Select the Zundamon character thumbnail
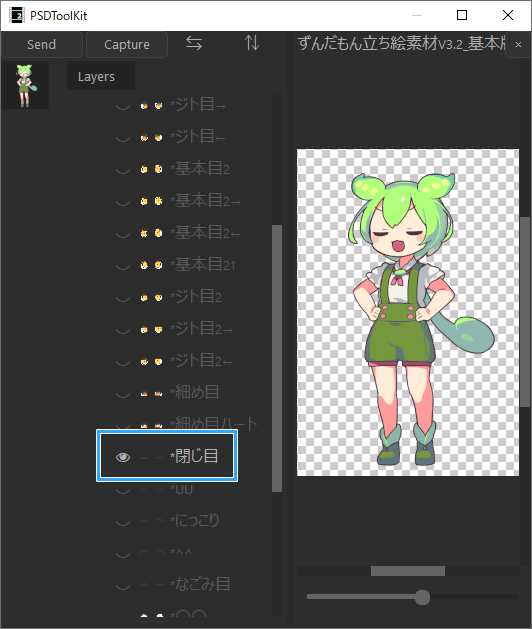This screenshot has height=629, width=532. (25, 85)
